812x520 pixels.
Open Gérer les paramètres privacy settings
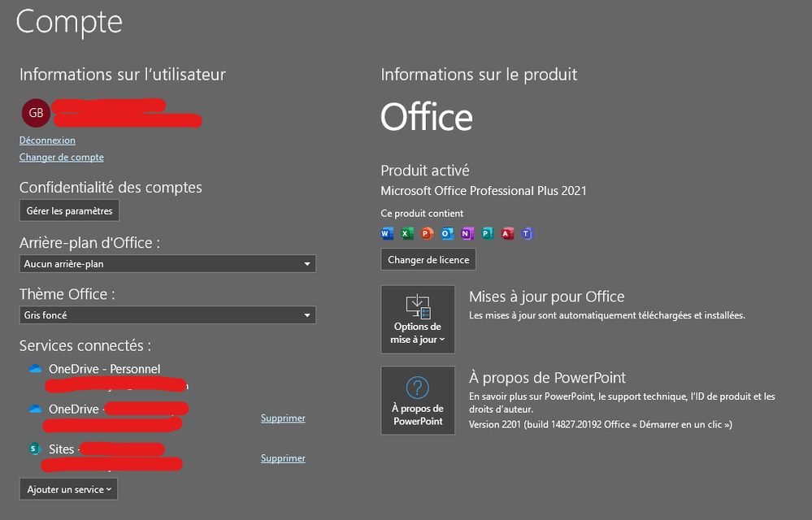(x=69, y=210)
